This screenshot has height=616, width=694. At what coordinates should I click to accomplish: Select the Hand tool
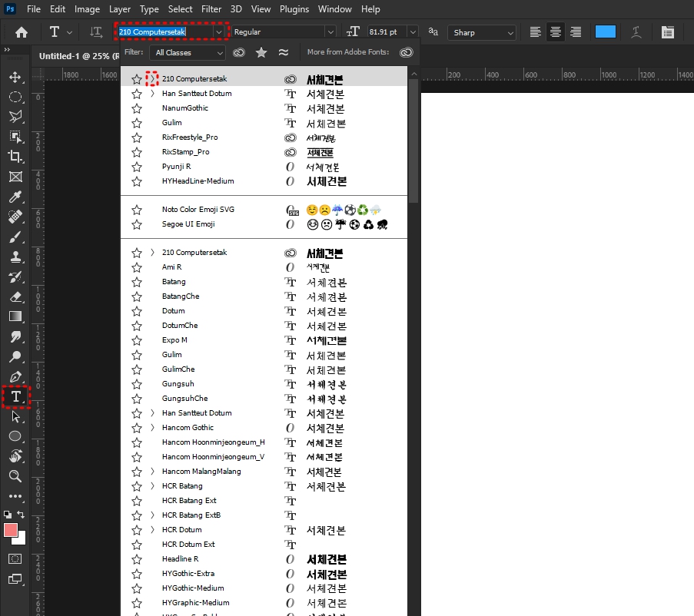[15, 456]
